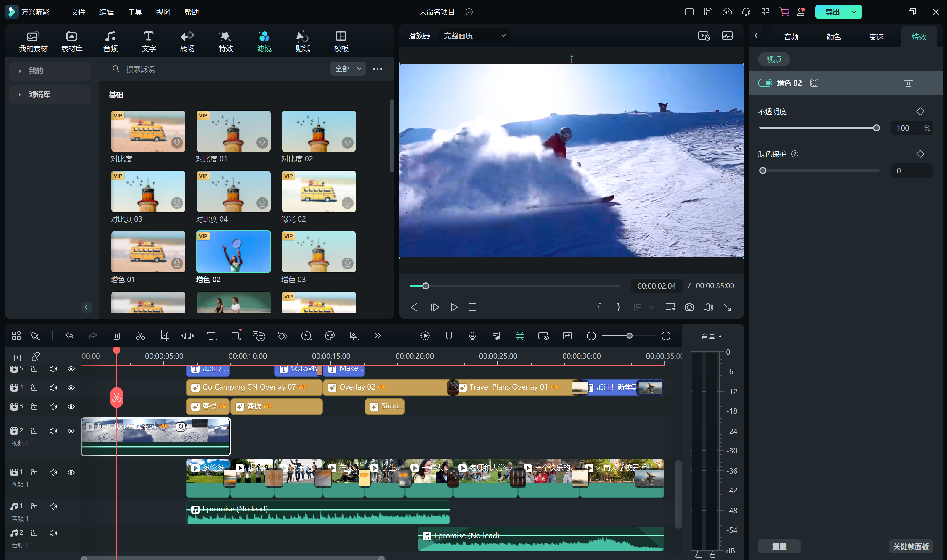The height and width of the screenshot is (560, 947).
Task: Stop playback with square button
Action: click(473, 307)
